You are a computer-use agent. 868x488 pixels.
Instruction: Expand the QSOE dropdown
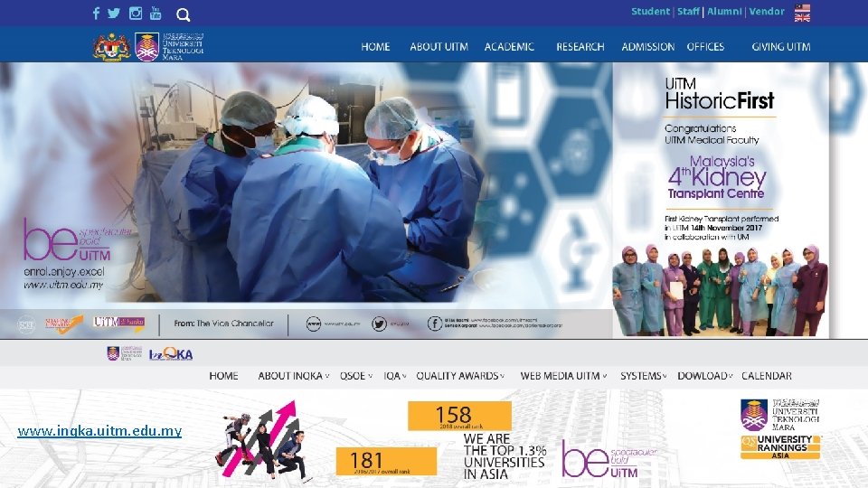click(x=356, y=376)
